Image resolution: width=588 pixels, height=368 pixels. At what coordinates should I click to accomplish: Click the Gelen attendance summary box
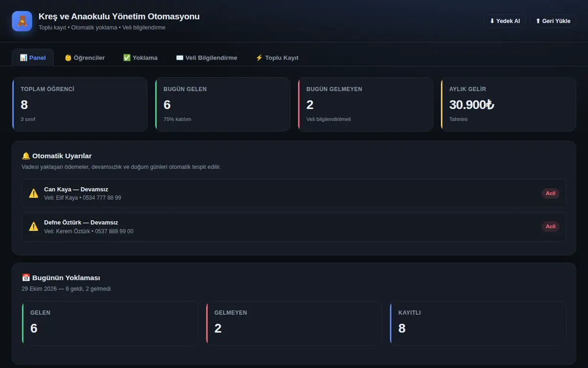(x=110, y=323)
